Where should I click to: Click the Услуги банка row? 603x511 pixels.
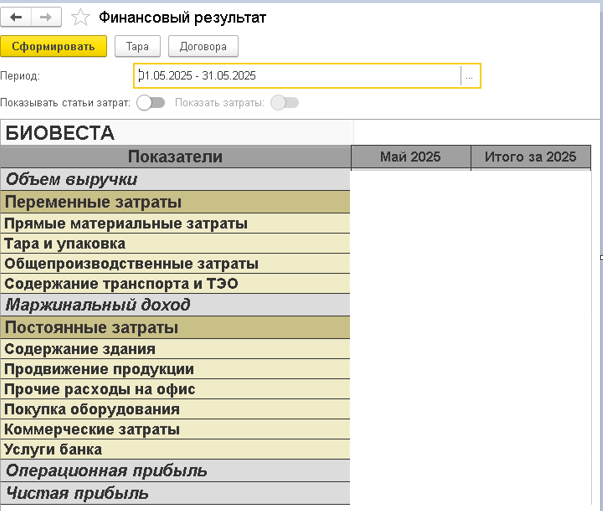click(175, 449)
